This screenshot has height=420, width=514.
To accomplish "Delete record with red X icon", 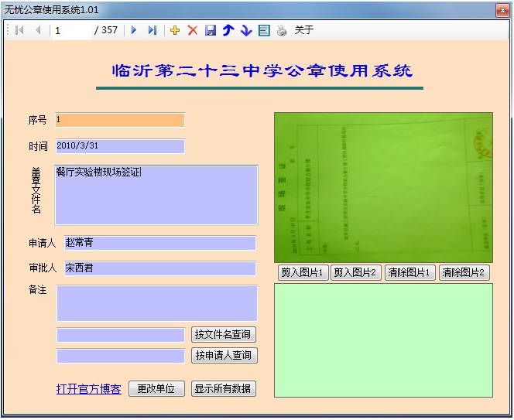I will point(193,30).
